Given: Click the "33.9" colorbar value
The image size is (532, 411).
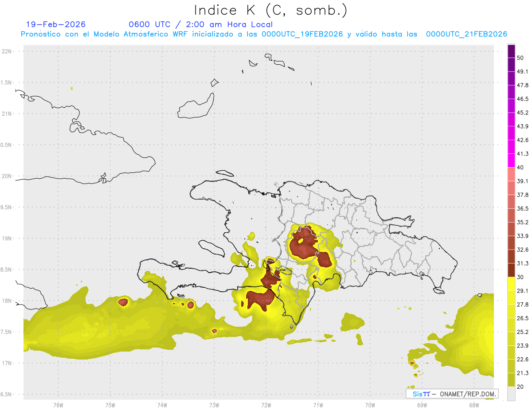Looking at the screenshot, I should point(523,236).
